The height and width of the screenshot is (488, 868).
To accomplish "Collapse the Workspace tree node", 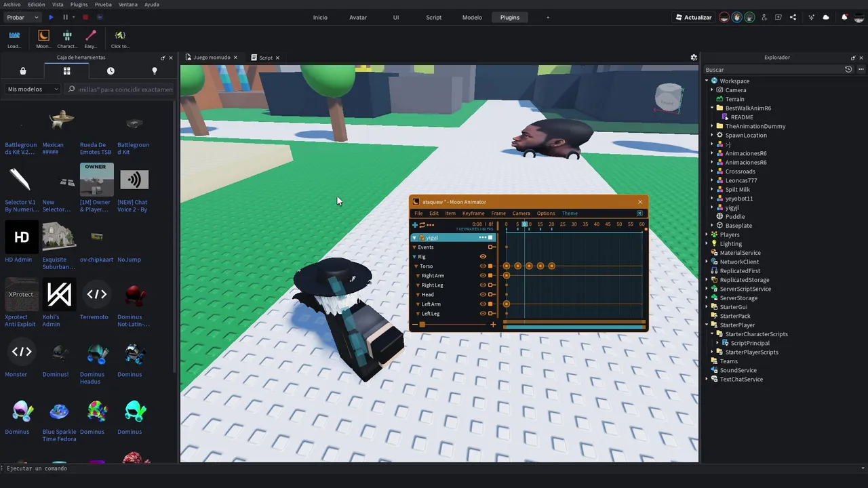I will [707, 81].
